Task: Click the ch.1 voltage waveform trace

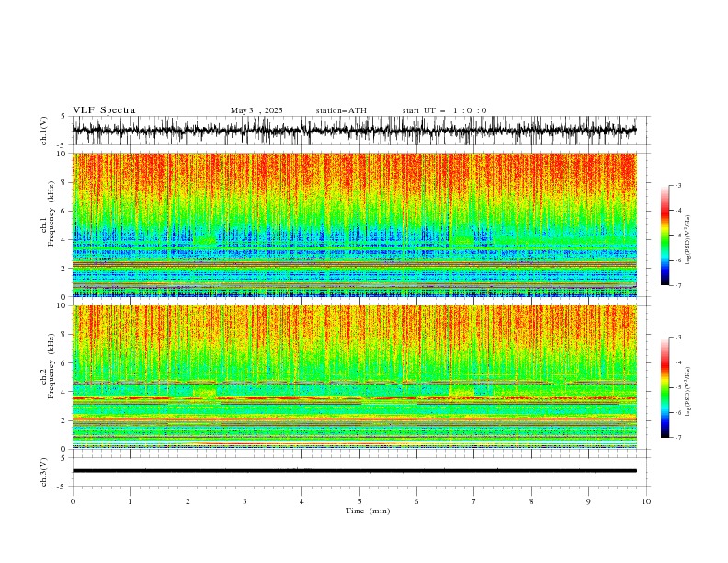Action: 354,130
